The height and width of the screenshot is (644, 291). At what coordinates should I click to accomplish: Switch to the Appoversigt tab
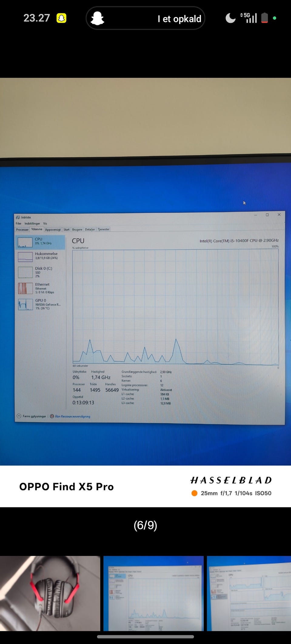coord(53,230)
